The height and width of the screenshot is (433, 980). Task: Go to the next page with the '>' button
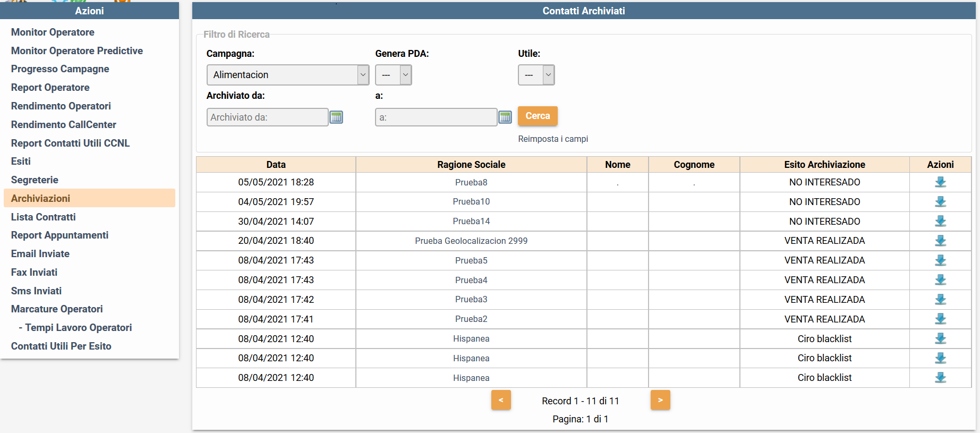click(x=660, y=400)
